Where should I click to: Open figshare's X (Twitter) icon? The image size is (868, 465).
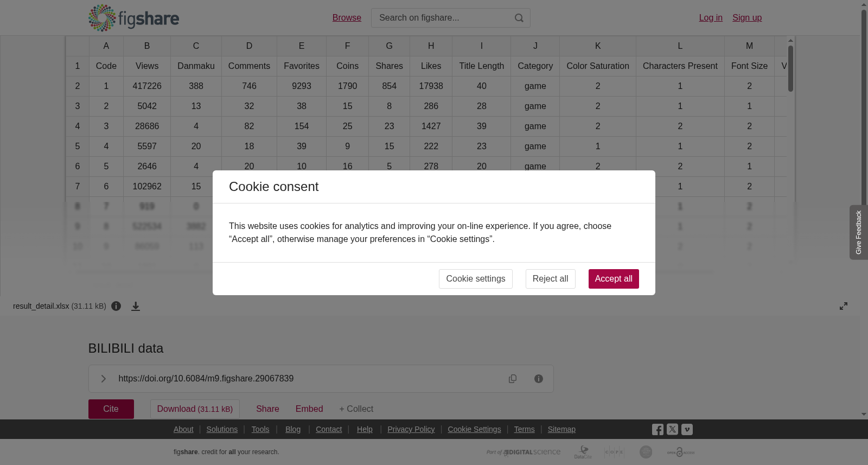672,429
